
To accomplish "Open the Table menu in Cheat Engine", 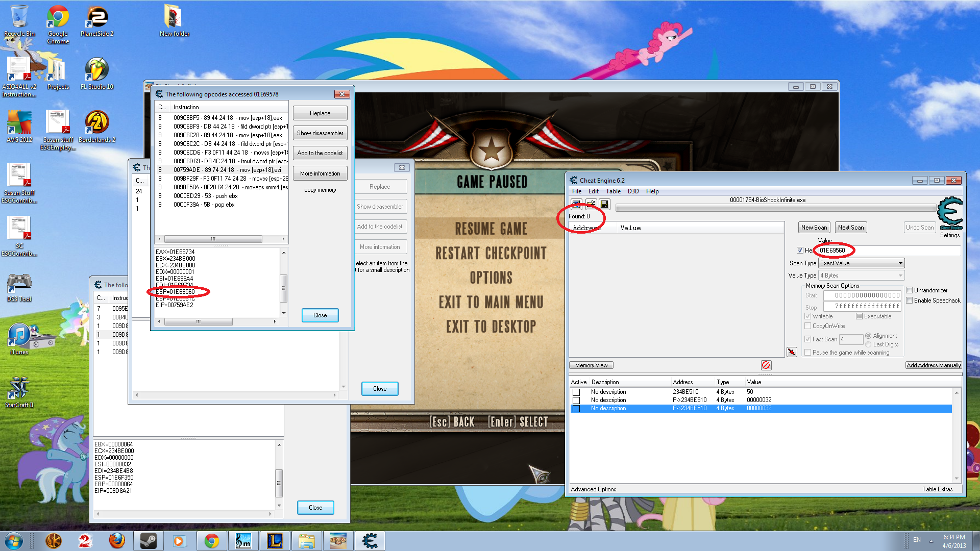I will click(613, 191).
